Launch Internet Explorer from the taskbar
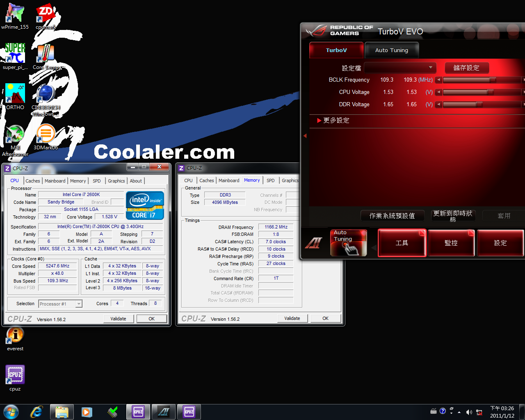Image resolution: width=525 pixels, height=420 pixels. tap(37, 412)
